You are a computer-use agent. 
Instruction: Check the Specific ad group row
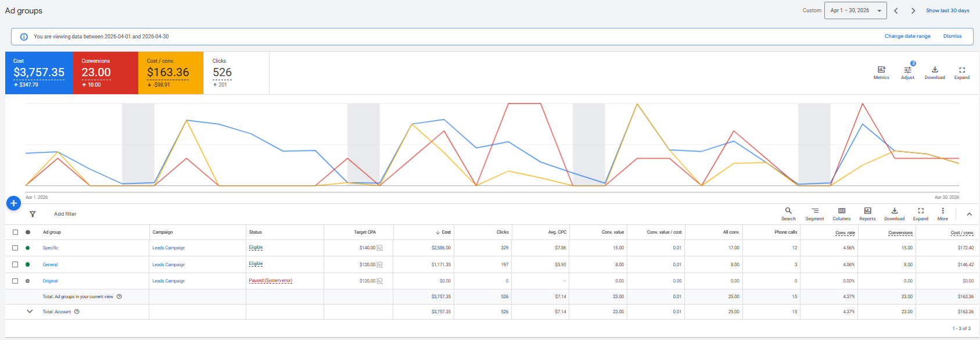click(x=15, y=248)
